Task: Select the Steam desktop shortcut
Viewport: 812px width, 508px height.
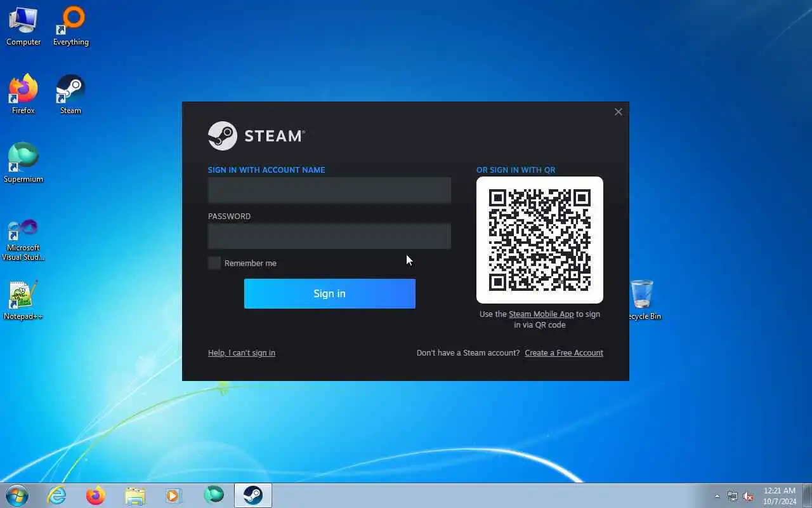Action: [x=70, y=95]
